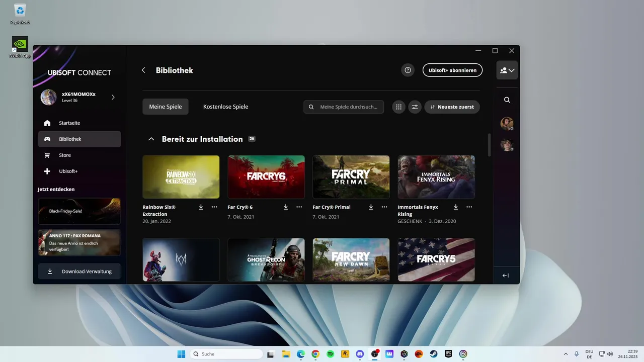Open Spotify from taskbar
This screenshot has height=362, width=644.
(330, 354)
